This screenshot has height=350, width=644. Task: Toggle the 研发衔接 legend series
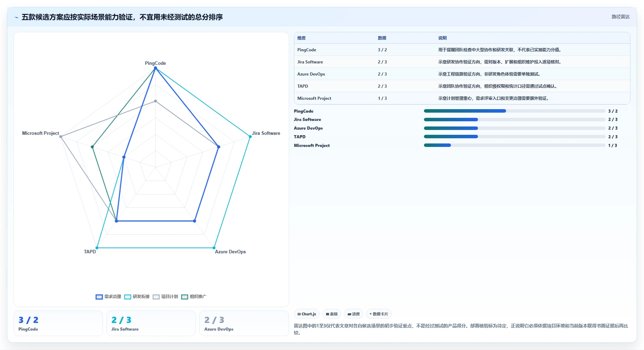pos(137,297)
